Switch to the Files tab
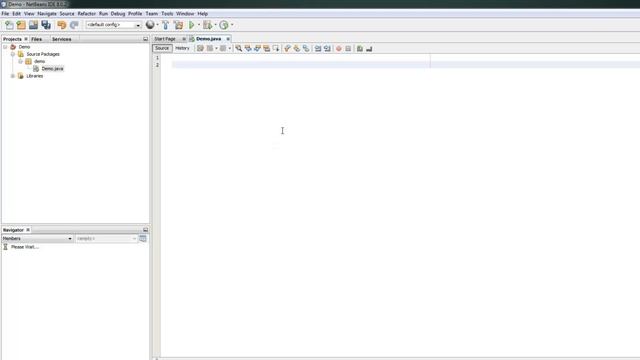The width and height of the screenshot is (640, 360). pyautogui.click(x=37, y=39)
